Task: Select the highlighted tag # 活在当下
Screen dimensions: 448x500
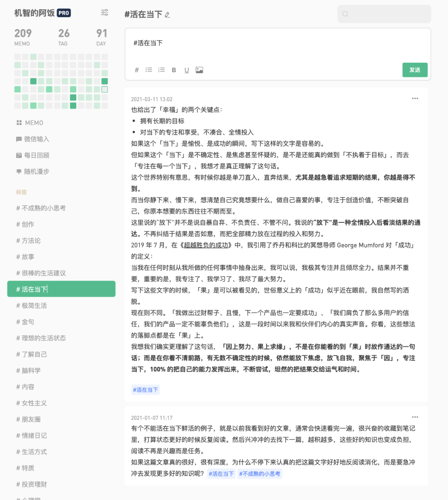Action: [61, 289]
